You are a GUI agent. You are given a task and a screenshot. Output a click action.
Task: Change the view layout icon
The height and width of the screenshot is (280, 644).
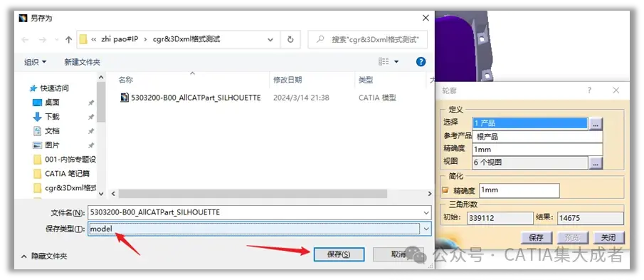[384, 62]
